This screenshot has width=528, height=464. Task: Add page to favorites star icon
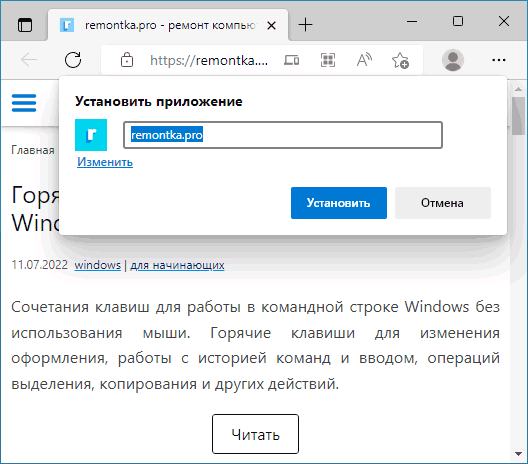(400, 61)
